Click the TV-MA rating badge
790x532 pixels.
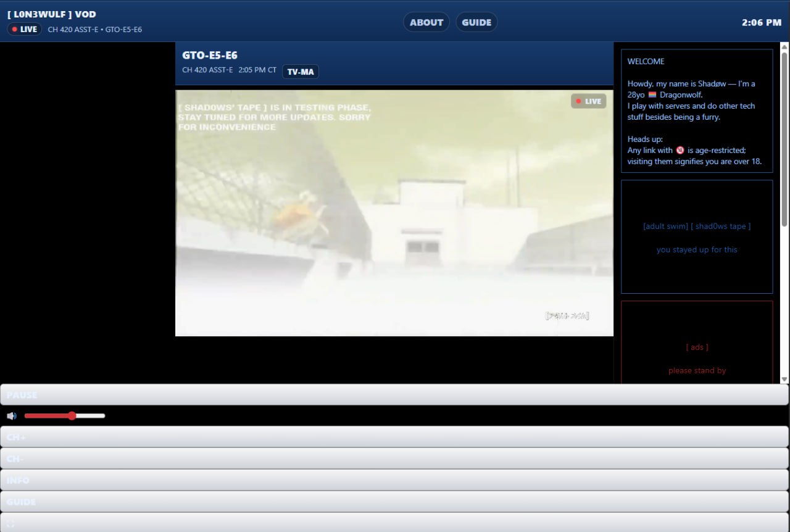click(300, 72)
